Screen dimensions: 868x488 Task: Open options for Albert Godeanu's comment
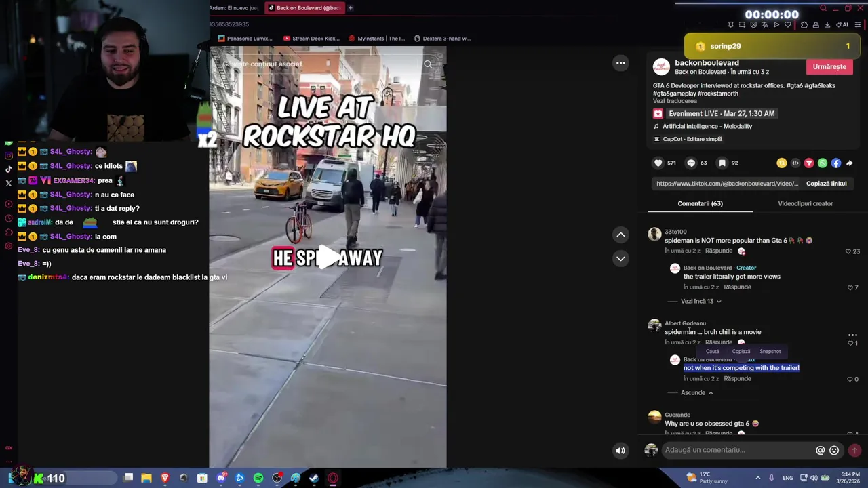[x=852, y=335]
